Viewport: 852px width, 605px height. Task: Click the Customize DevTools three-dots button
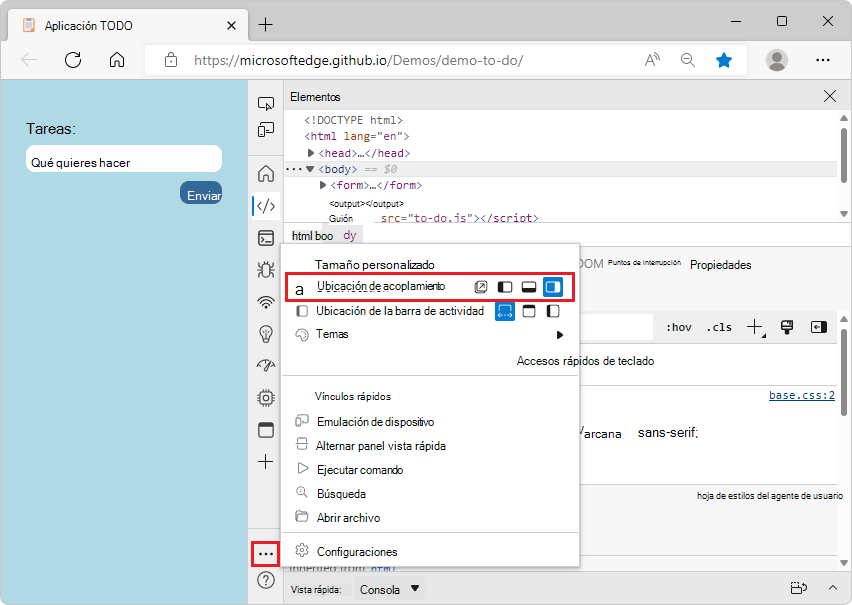point(266,554)
